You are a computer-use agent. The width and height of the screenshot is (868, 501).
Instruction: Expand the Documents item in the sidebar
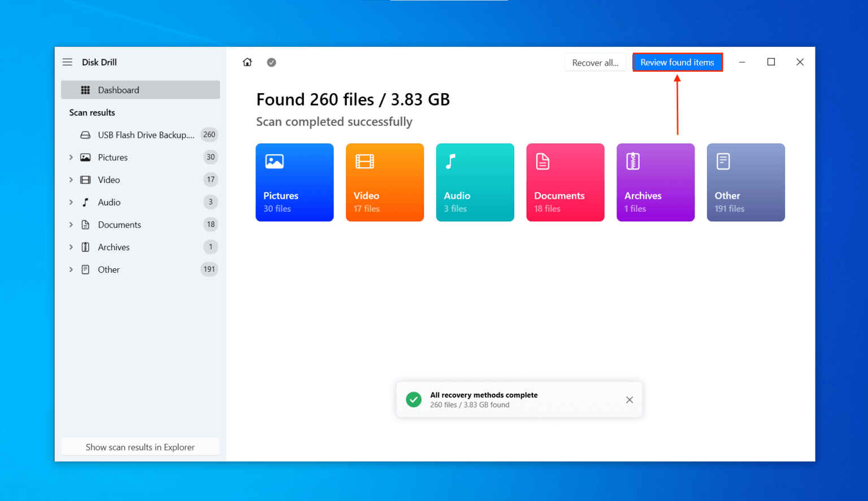pos(71,224)
